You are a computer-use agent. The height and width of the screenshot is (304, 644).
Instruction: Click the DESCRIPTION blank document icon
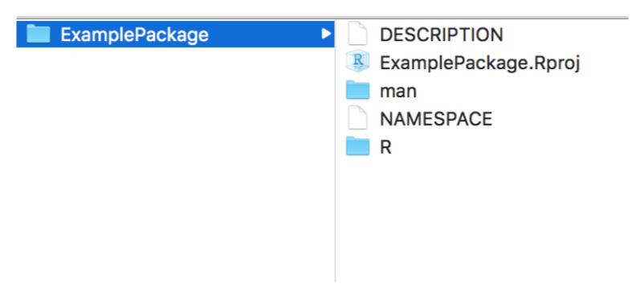click(357, 34)
